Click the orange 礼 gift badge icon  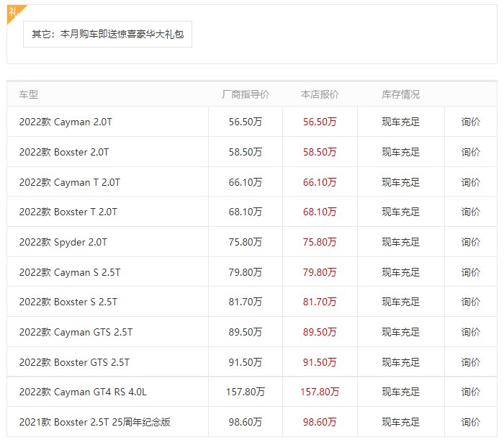point(14,12)
